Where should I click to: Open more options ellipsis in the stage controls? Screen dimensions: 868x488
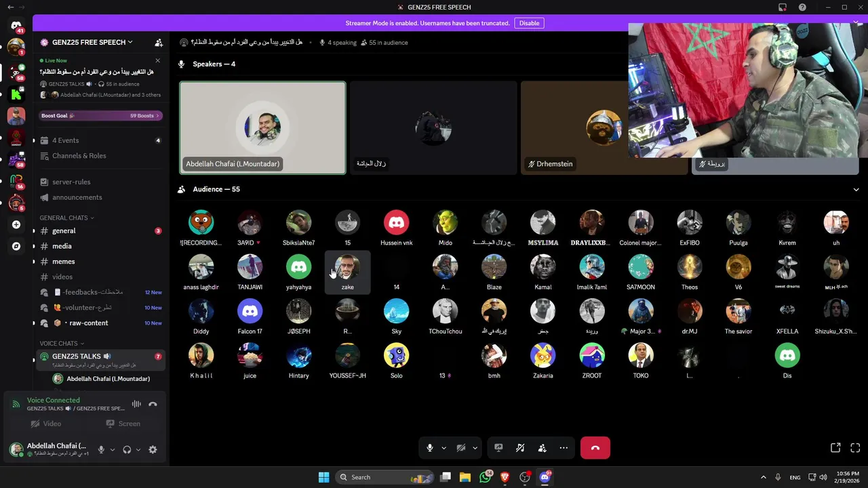point(564,448)
